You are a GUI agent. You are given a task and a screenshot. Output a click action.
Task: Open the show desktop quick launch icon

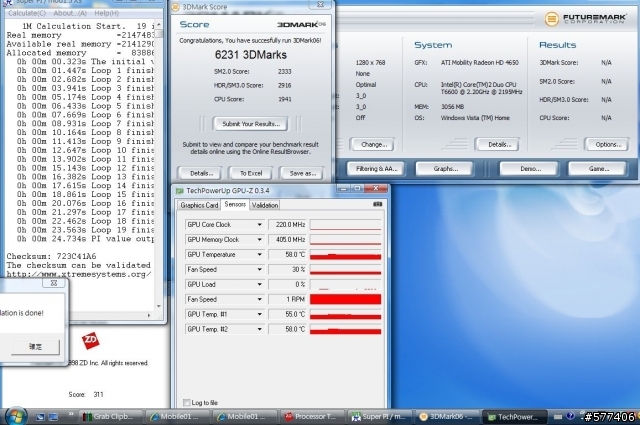pos(40,417)
